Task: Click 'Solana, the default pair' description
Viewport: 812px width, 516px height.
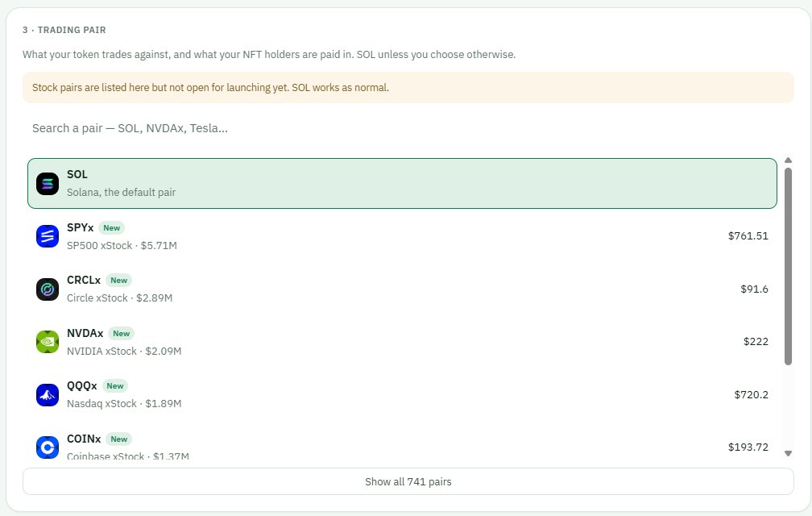Action: tap(121, 192)
